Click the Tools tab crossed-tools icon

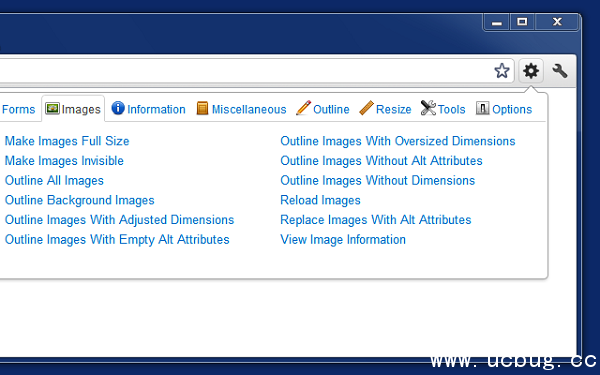[428, 108]
